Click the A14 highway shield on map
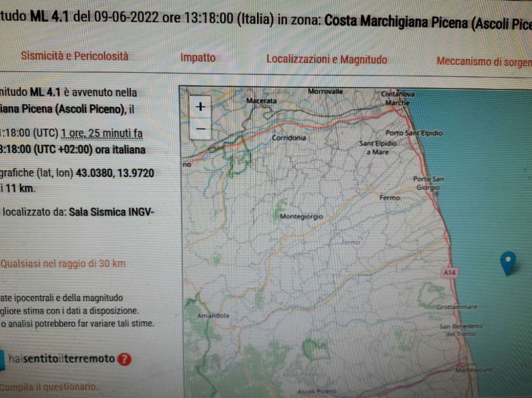 [x=449, y=272]
